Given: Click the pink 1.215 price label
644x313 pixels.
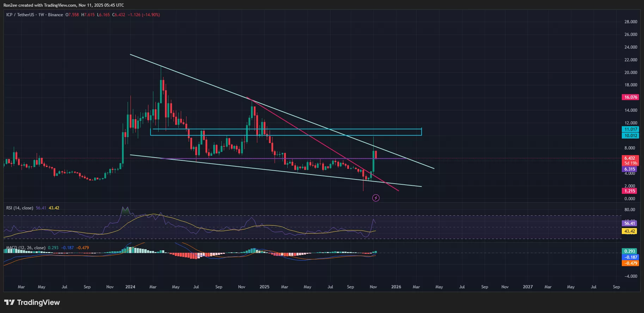Looking at the screenshot, I should coord(630,191).
